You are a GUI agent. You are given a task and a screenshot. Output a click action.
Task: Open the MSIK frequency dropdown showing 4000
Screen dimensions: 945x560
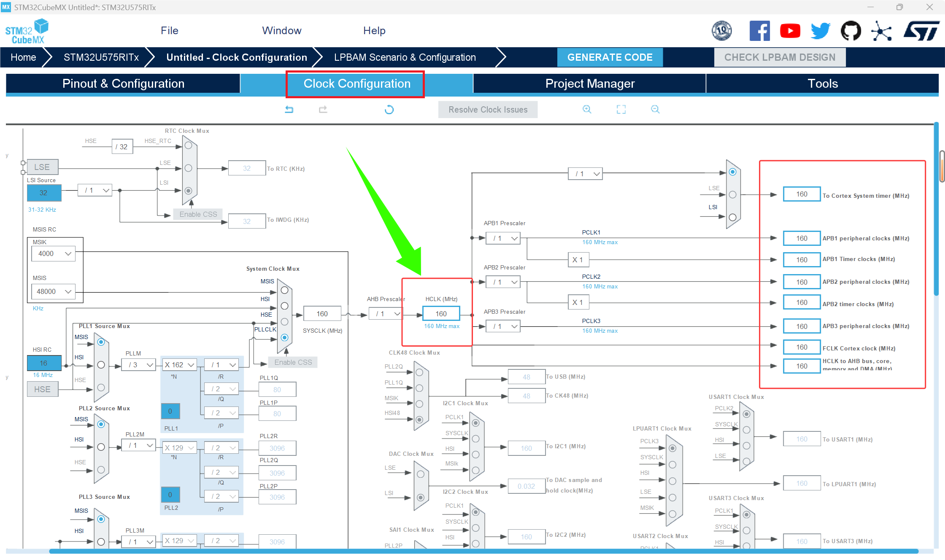tap(54, 254)
